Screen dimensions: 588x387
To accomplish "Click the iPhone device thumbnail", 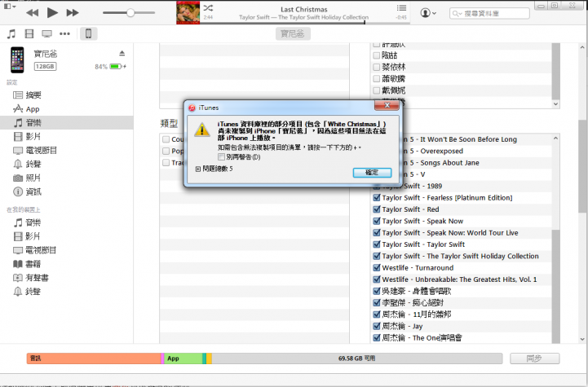I will (x=17, y=60).
